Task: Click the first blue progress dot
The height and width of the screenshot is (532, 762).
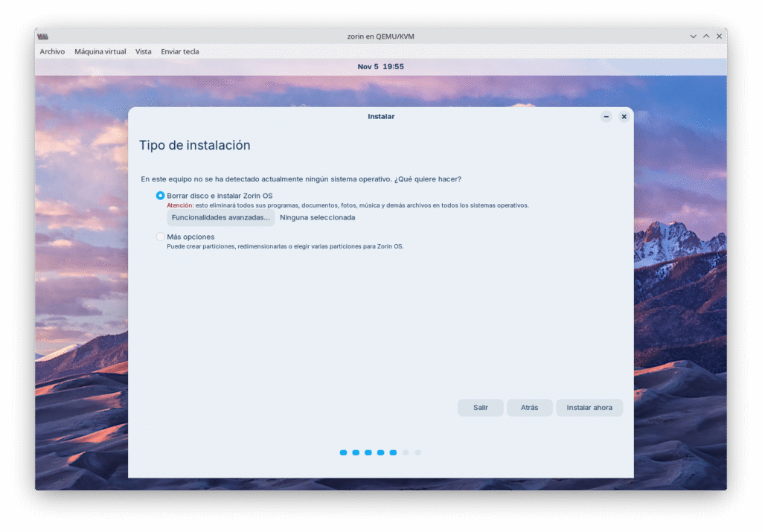Action: [343, 452]
